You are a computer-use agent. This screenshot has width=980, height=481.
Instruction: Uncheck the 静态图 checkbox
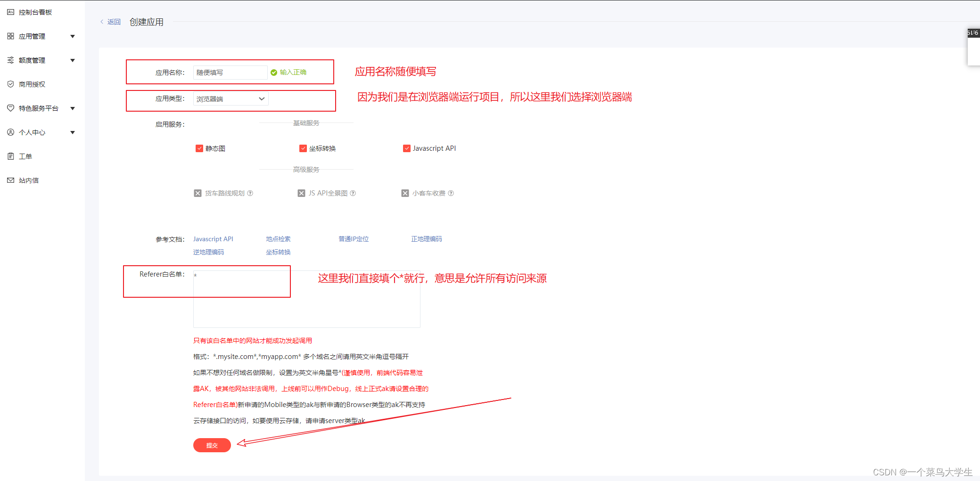pyautogui.click(x=199, y=148)
